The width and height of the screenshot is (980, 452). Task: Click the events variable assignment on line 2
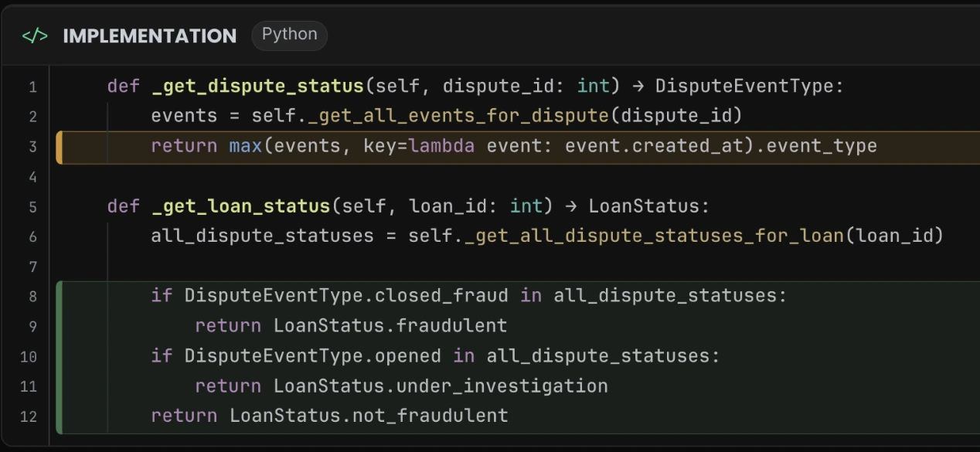tap(184, 117)
